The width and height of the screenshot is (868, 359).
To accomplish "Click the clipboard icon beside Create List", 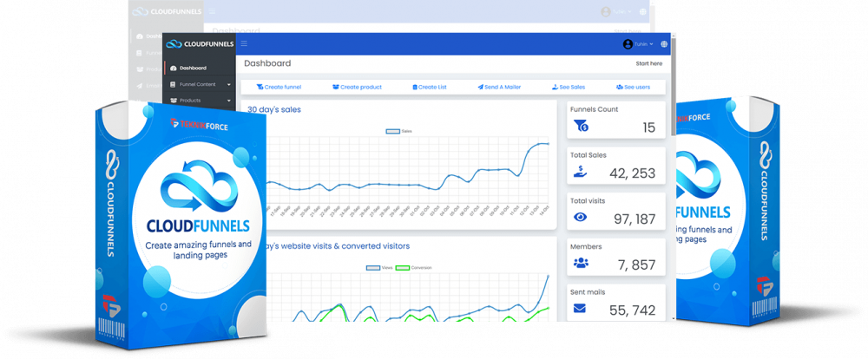I will tap(415, 87).
